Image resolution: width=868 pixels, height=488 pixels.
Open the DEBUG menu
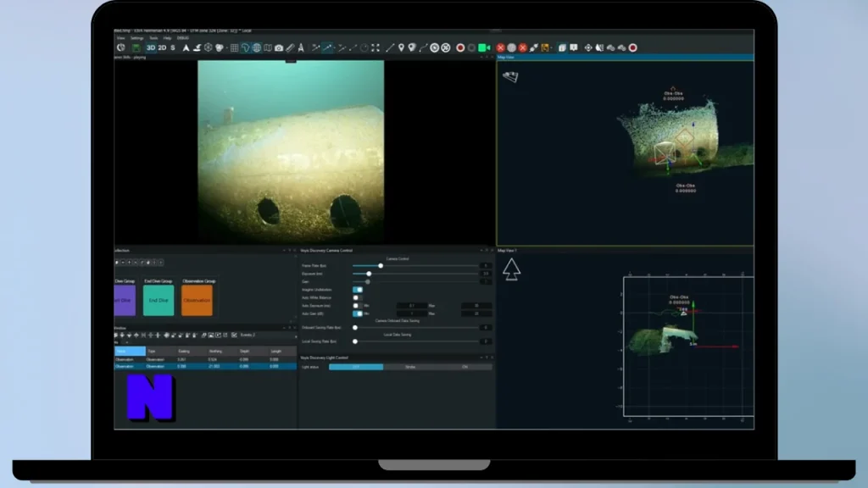183,38
